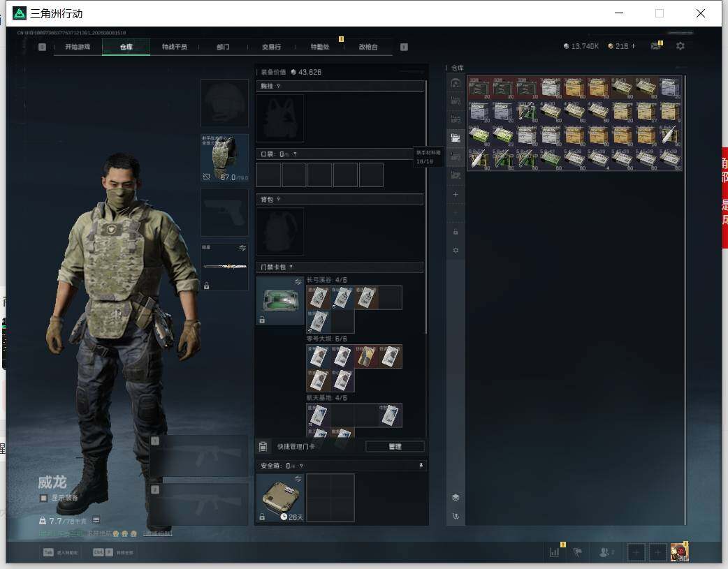Click the empty secure container grid
The image size is (728, 569).
[330, 498]
